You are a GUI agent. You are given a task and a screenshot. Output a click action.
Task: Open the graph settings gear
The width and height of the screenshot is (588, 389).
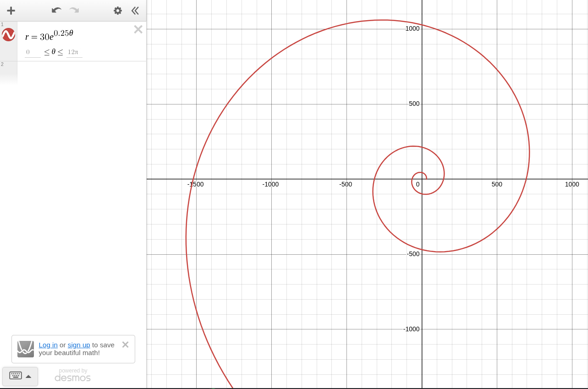118,11
